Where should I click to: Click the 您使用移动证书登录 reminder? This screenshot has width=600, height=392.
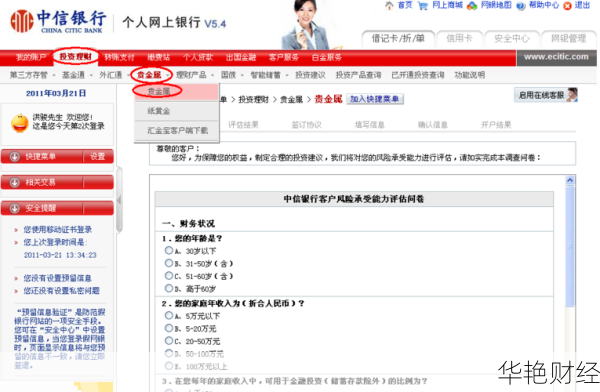(57, 230)
